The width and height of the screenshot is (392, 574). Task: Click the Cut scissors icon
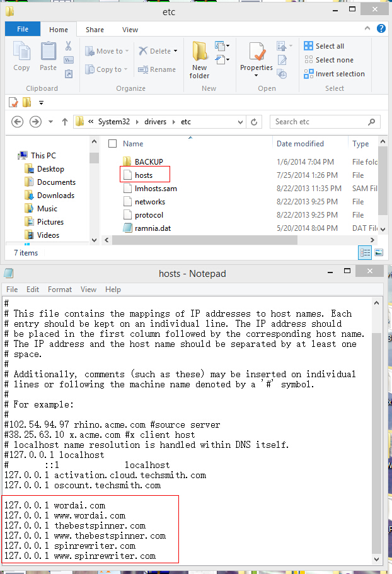(x=68, y=46)
